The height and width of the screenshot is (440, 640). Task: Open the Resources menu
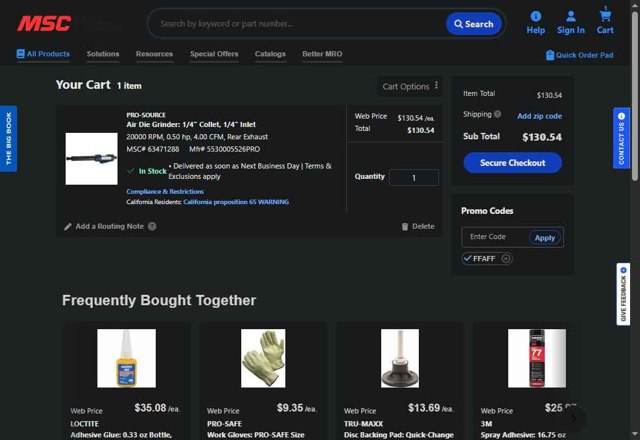coord(154,54)
